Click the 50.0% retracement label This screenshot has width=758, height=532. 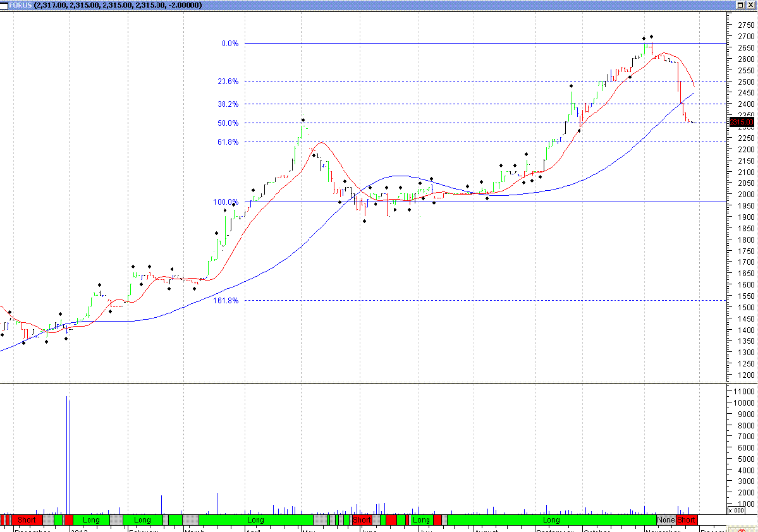coord(228,123)
